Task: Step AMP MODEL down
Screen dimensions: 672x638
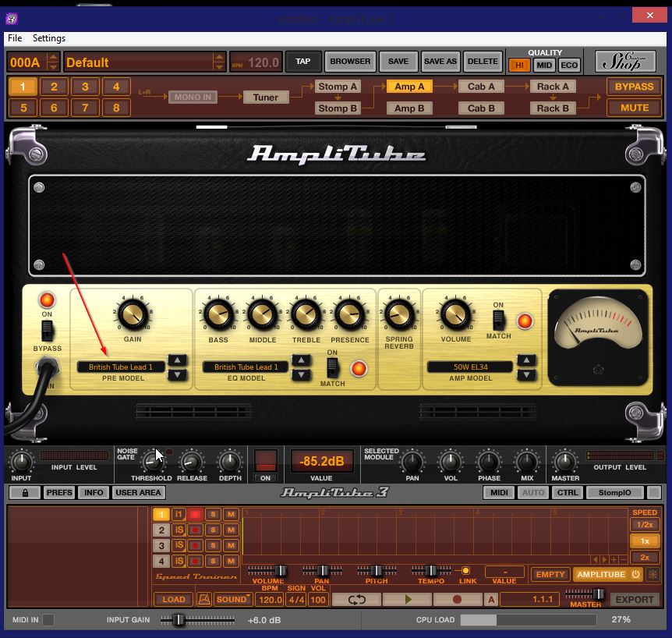Action: pyautogui.click(x=526, y=375)
